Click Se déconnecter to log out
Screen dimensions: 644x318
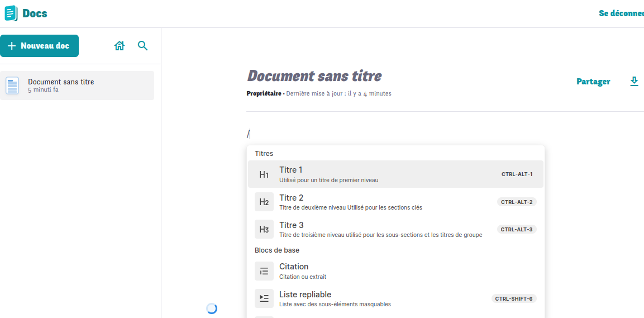pyautogui.click(x=621, y=13)
